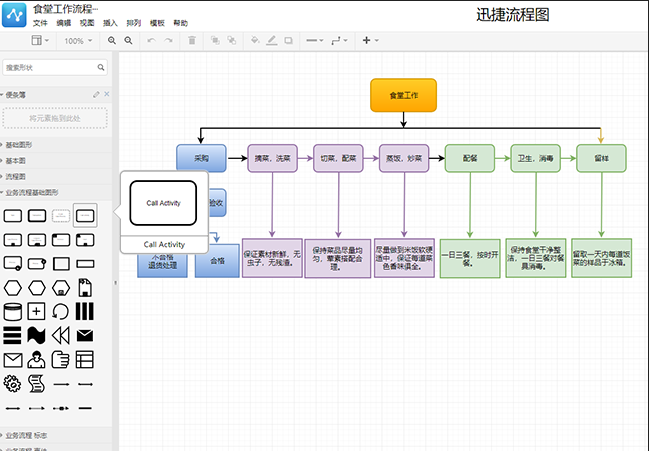This screenshot has height=451, width=649.
Task: Click the delete trash icon
Action: tap(192, 41)
